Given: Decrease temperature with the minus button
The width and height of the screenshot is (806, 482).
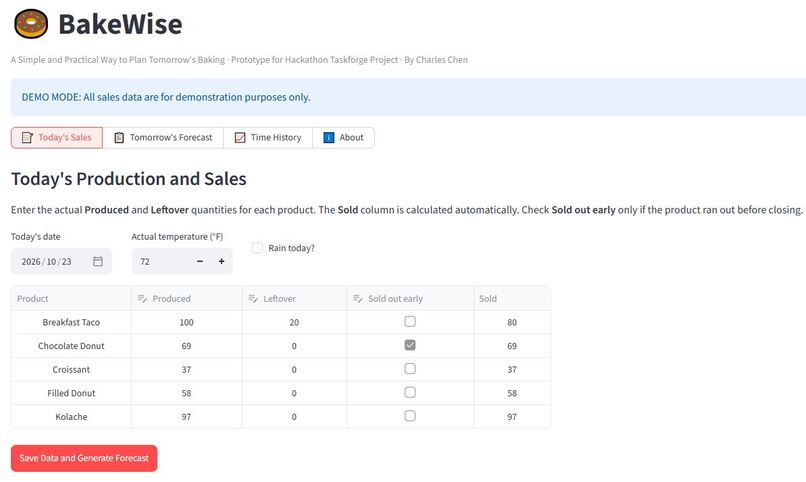Looking at the screenshot, I should tap(200, 262).
